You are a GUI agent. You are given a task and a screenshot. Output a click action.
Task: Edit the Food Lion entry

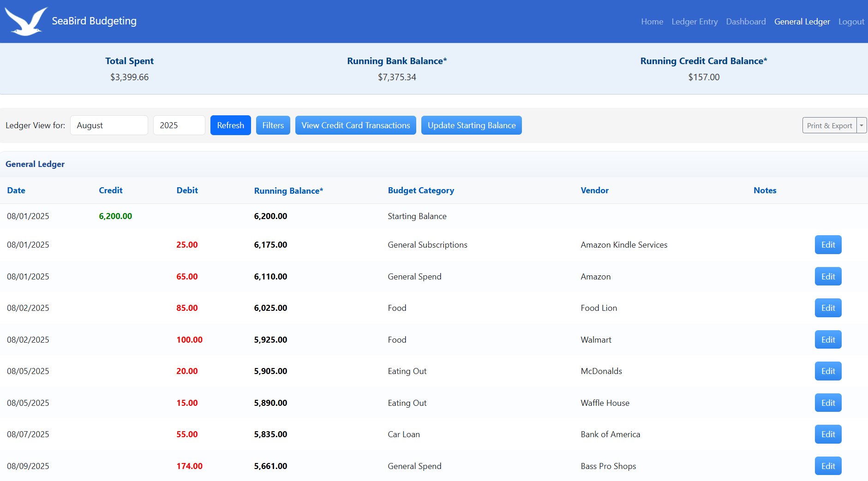(828, 308)
